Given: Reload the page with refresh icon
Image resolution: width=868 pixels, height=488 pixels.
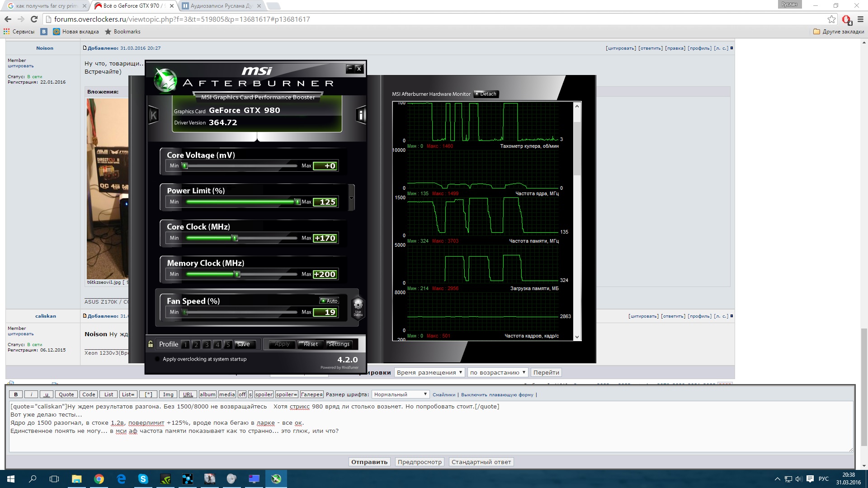Looking at the screenshot, I should [x=34, y=19].
